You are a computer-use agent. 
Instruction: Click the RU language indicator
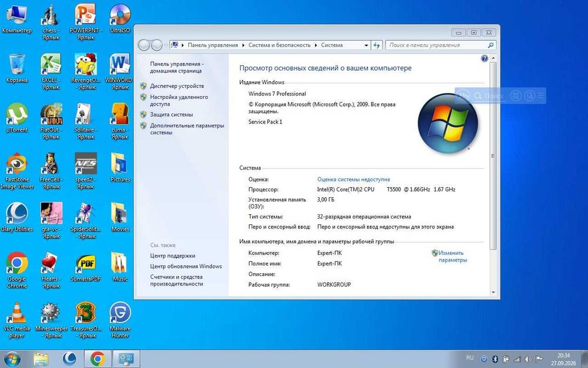point(470,358)
